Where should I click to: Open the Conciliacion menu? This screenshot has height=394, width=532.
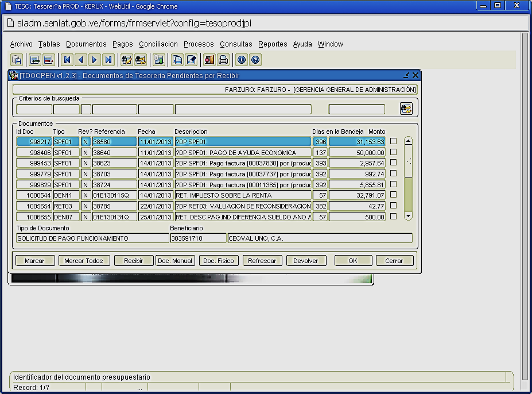click(x=158, y=44)
